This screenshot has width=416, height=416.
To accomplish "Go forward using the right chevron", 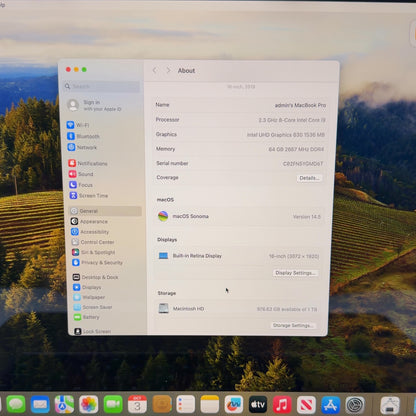I will pos(168,70).
